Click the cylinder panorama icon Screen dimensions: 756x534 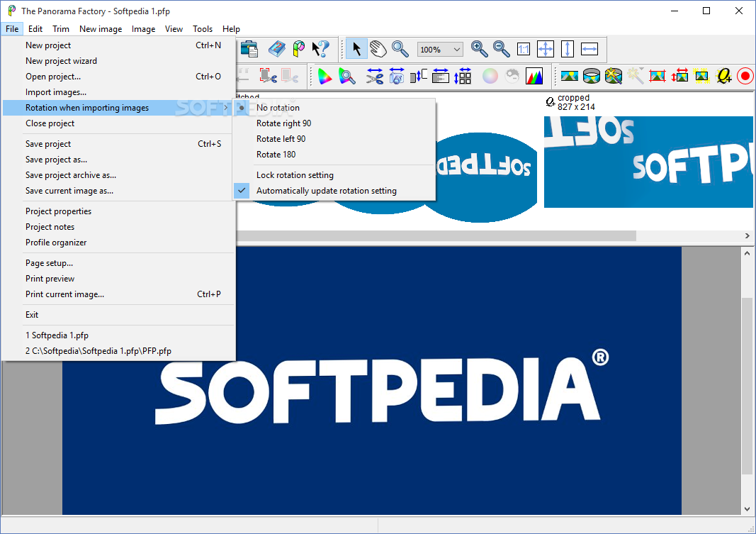click(592, 76)
